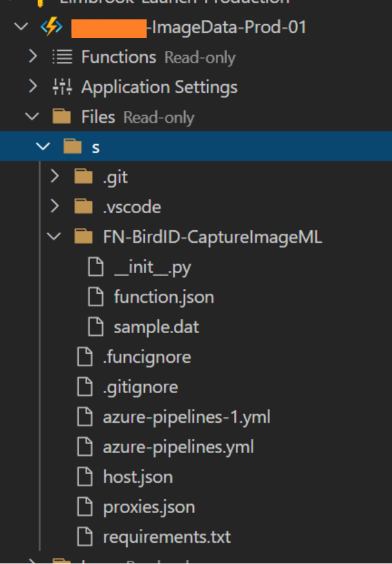The image size is (392, 564).
Task: Open requirements.txt file
Action: [167, 537]
